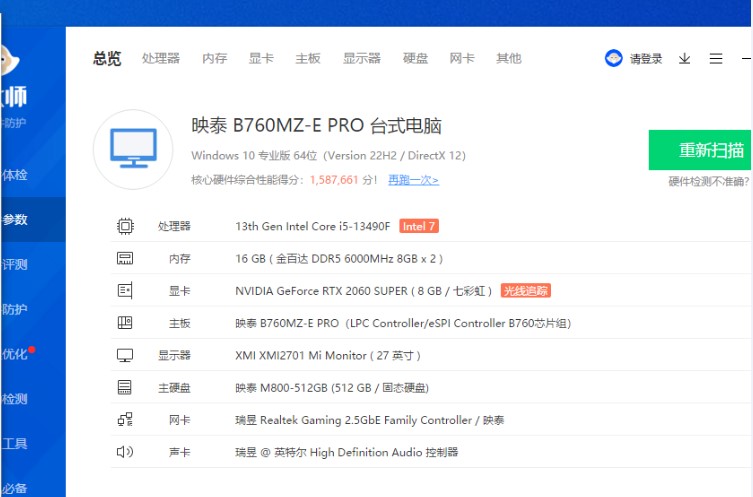Select the 映泰 M800-512GB disk text

tap(332, 388)
